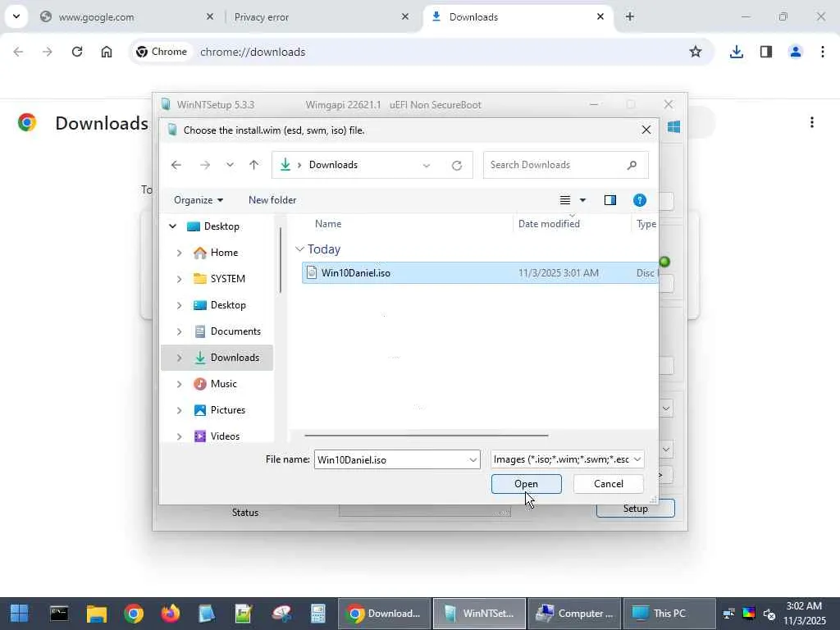Open File Explorer from taskbar
Viewport: 840px width, 630px height.
pos(97,614)
